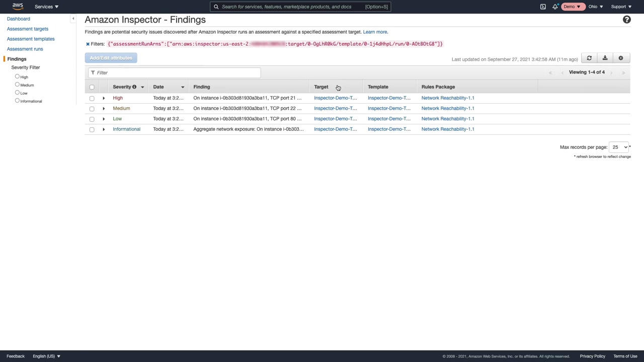Screen dimensions: 644x362
Task: Open template link for Low finding
Action: [x=389, y=119]
